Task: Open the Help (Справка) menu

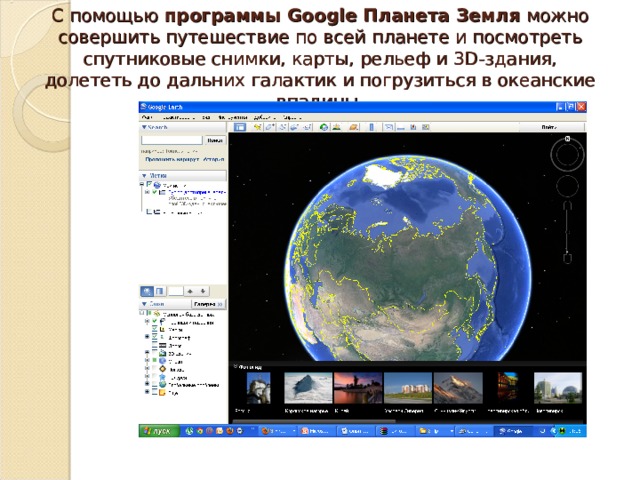Action: coord(291,117)
